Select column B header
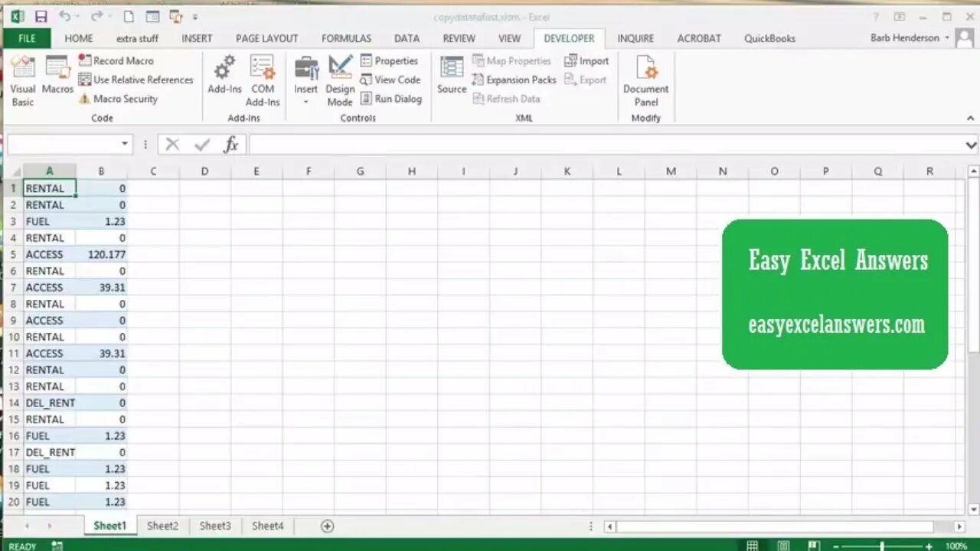This screenshot has height=551, width=980. [x=101, y=171]
